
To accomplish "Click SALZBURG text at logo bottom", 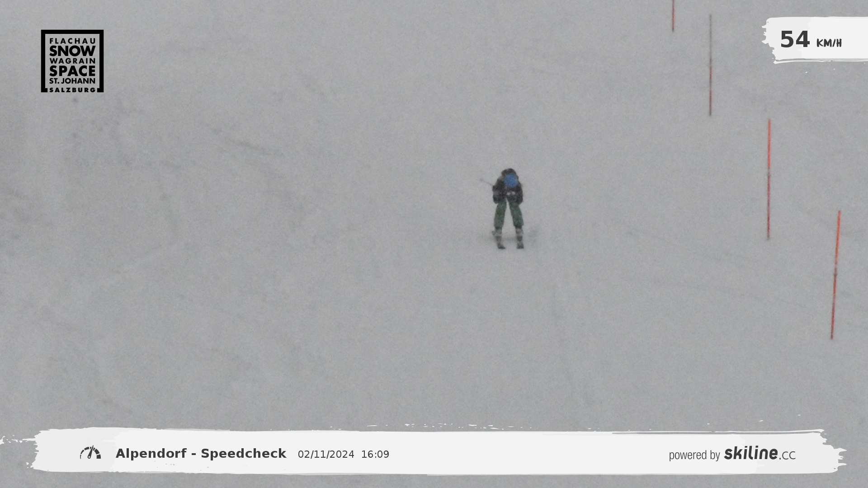I will 72,89.
